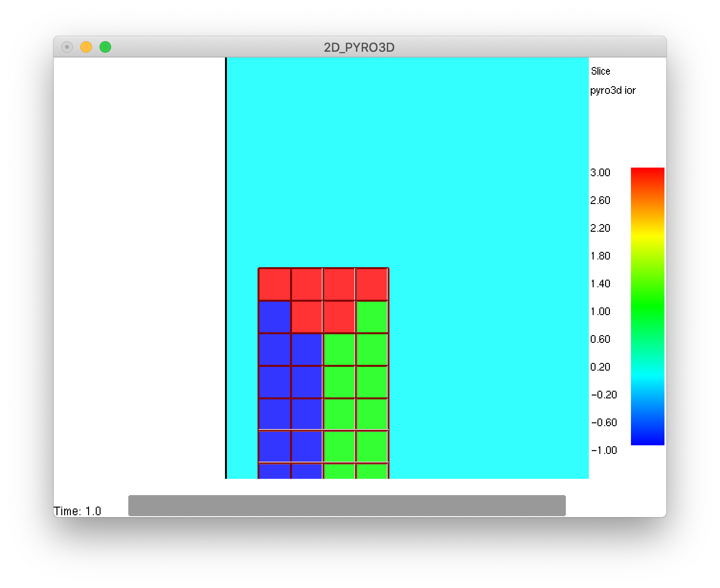Click the Time: 1.0 label
Viewport: 720px width, 588px height.
[78, 510]
